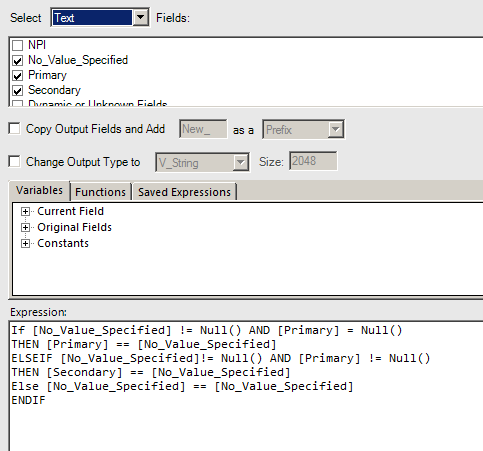The image size is (483, 451).
Task: Switch to the Saved Expressions tab
Action: pyautogui.click(x=184, y=192)
